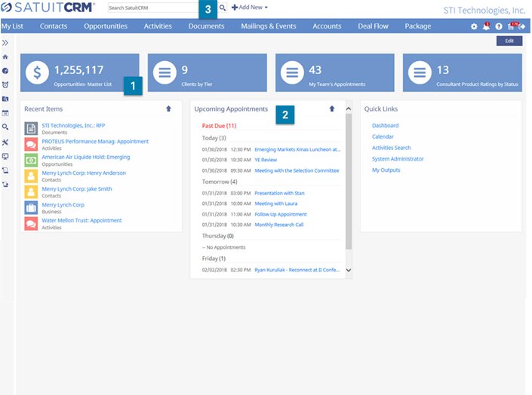The height and width of the screenshot is (395, 532).
Task: Click the chat icon beside PROTEUS Performance appointment
Action: point(31,144)
